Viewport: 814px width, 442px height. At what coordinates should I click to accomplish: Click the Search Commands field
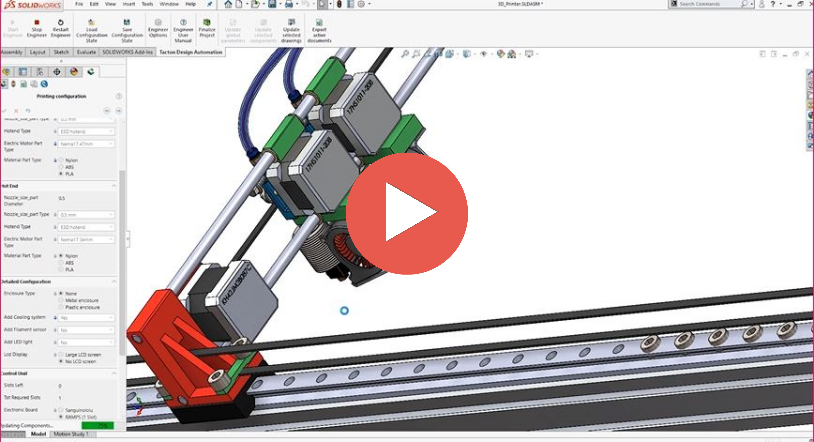click(708, 4)
